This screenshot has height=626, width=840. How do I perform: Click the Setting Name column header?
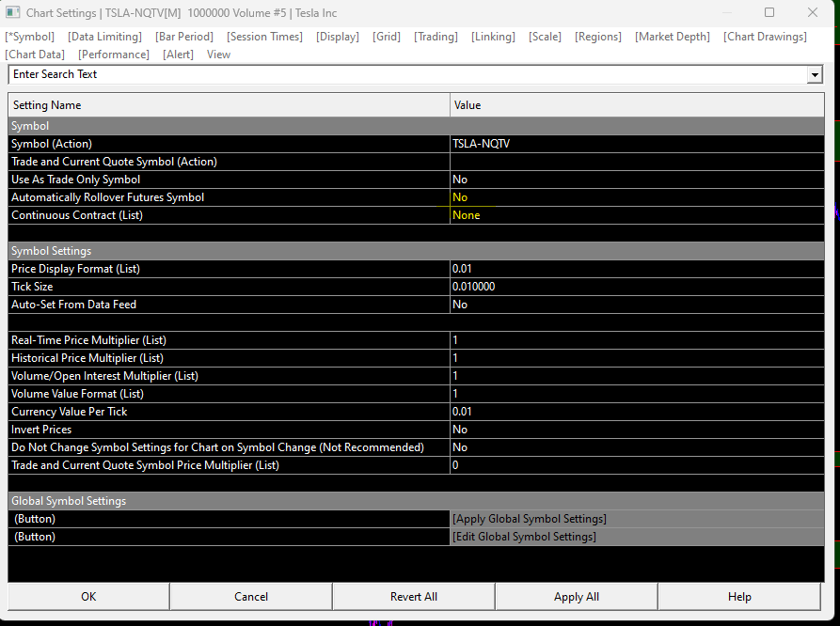(x=229, y=105)
